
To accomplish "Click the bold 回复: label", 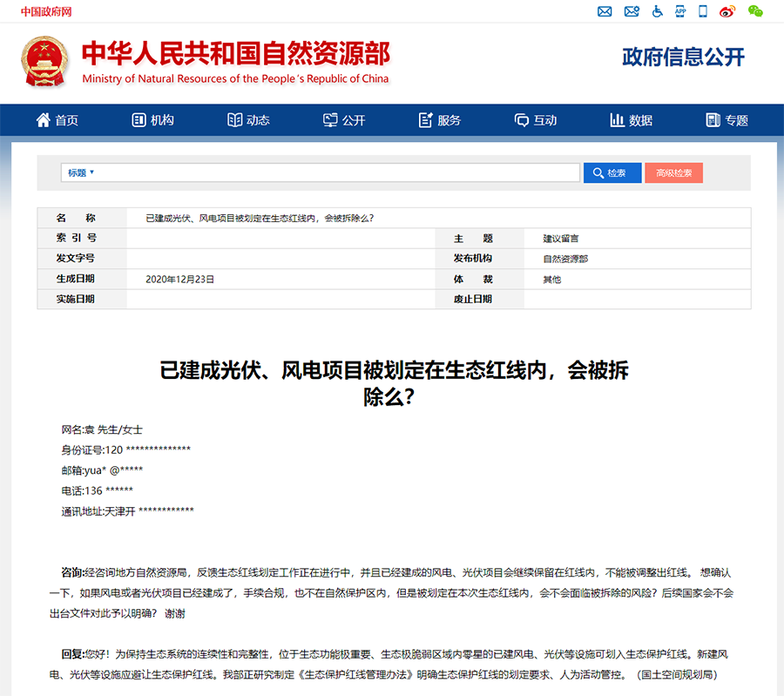I will (73, 654).
